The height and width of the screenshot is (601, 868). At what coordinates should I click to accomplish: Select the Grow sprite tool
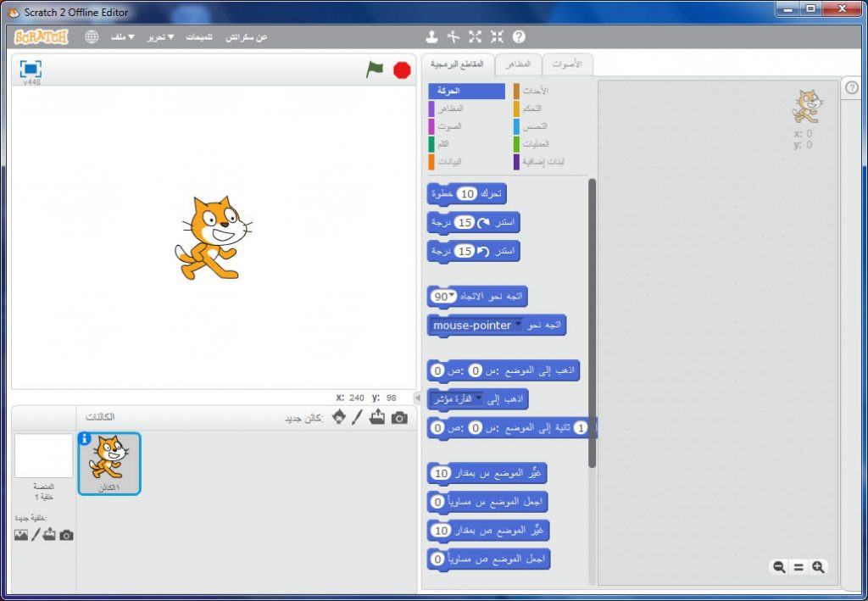[x=475, y=37]
